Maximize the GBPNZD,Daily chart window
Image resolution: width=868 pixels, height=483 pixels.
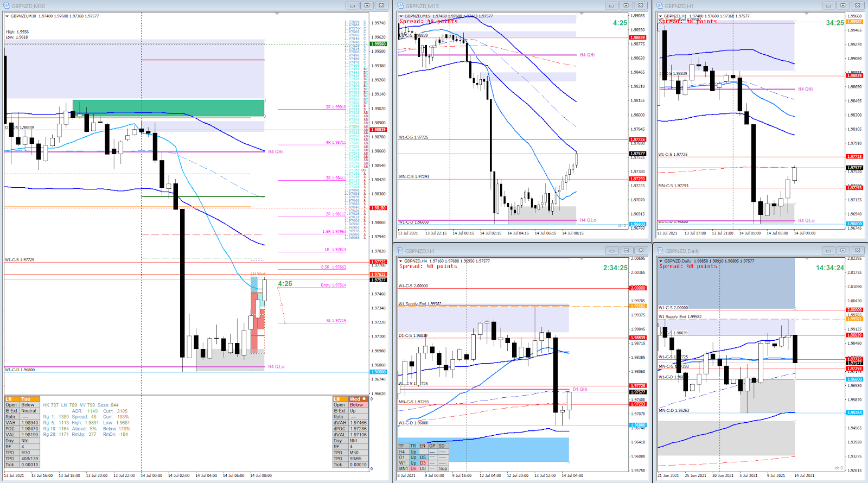(843, 250)
